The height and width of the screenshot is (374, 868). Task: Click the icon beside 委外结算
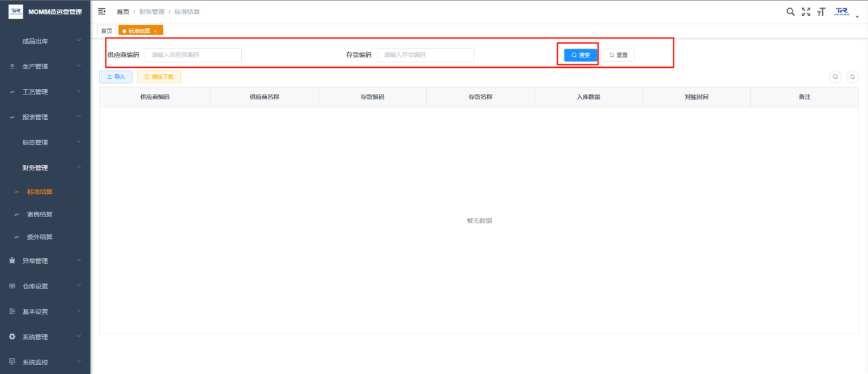point(17,238)
